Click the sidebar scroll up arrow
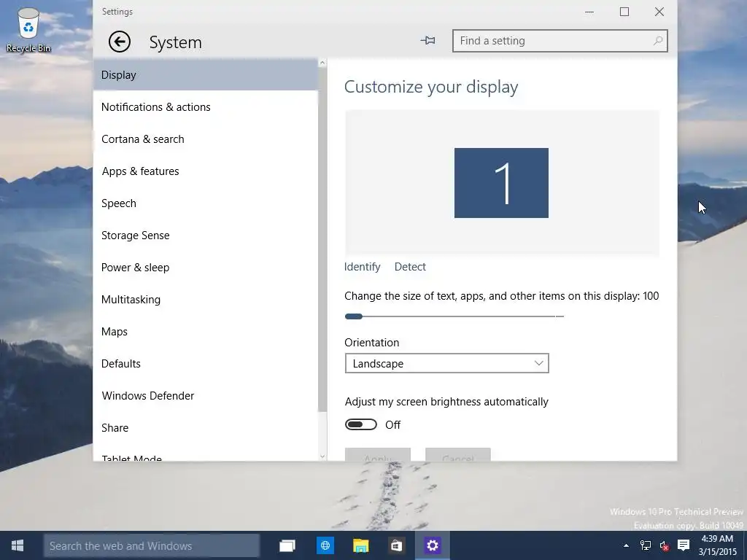747x560 pixels. (x=322, y=63)
